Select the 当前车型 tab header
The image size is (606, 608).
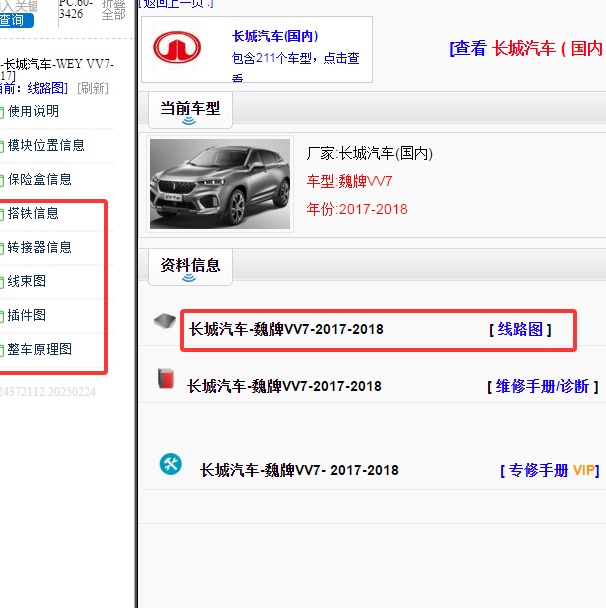(190, 109)
